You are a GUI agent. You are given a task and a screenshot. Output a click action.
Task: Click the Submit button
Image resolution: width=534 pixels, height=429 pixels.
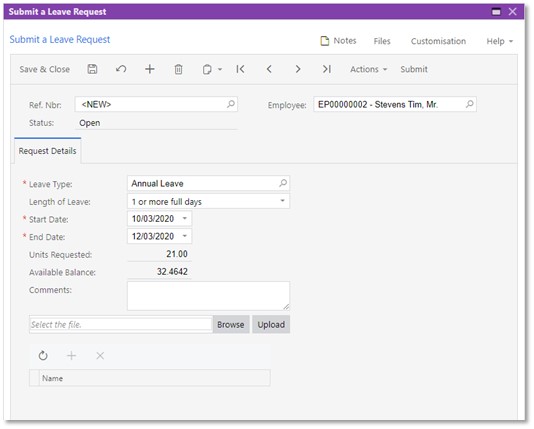(414, 69)
